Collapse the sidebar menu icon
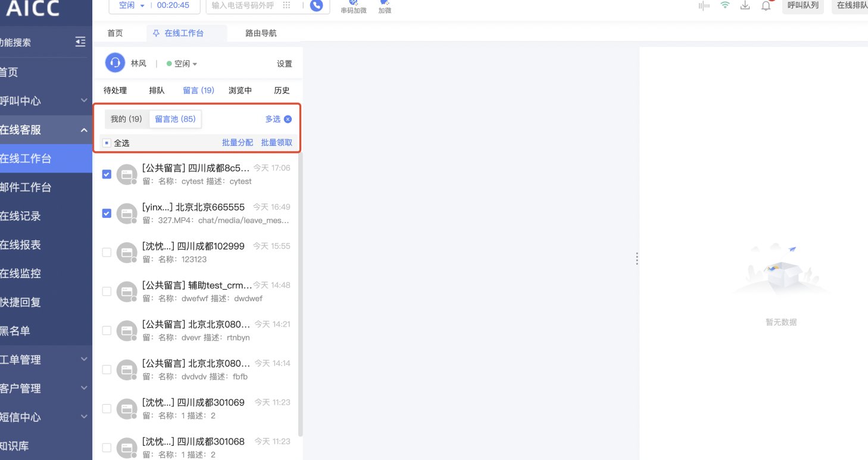Image resolution: width=868 pixels, height=460 pixels. coord(80,42)
